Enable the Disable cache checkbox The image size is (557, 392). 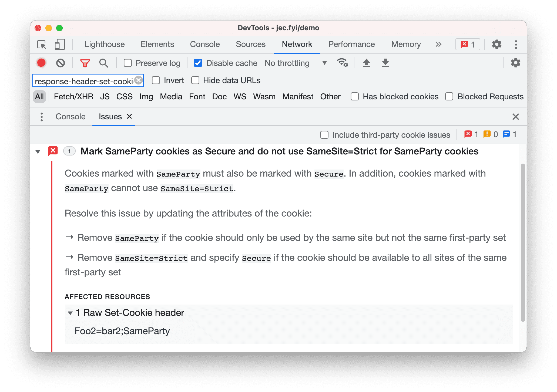click(198, 63)
